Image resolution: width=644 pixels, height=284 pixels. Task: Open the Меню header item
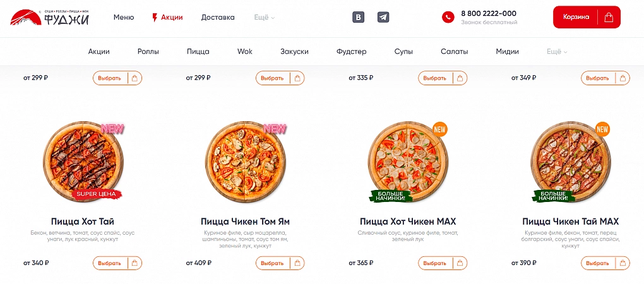(124, 17)
